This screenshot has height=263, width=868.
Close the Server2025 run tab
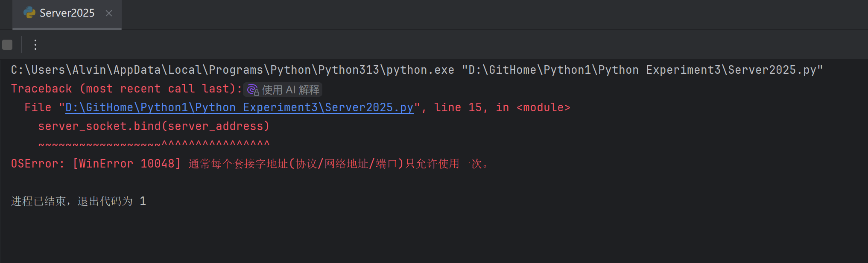(x=109, y=13)
